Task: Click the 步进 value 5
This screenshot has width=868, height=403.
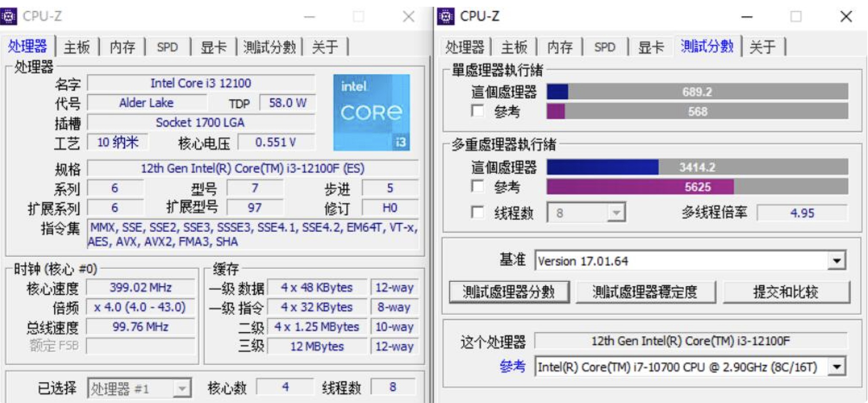Action: click(x=390, y=188)
